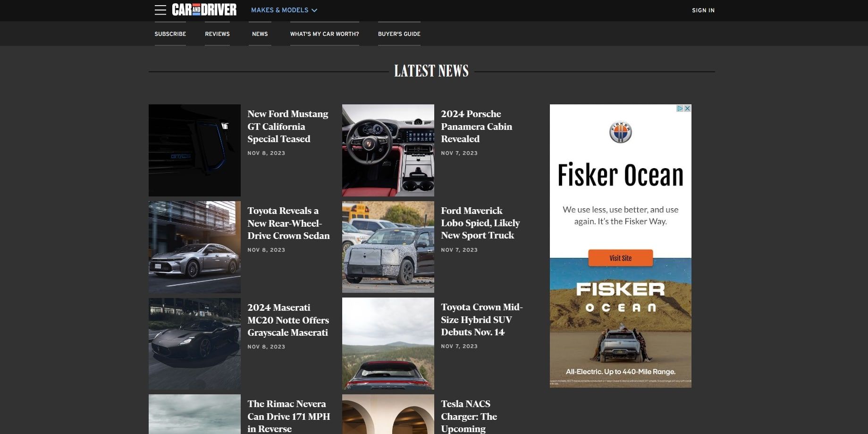Go to the Reviews section
The width and height of the screenshot is (868, 434).
217,34
